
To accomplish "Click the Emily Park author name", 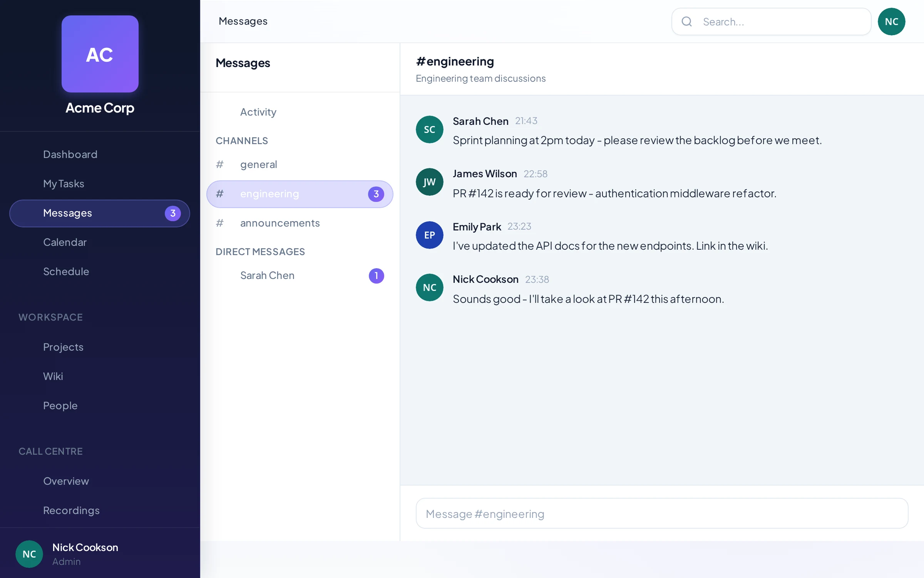I will (477, 227).
